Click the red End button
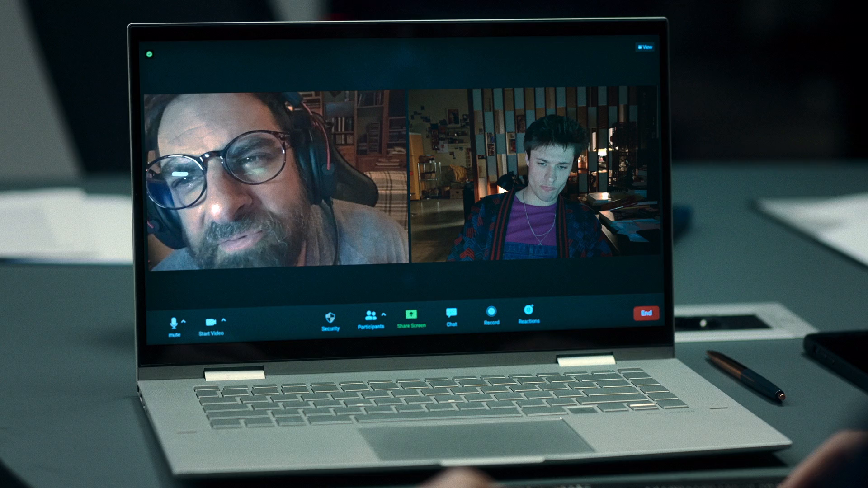The image size is (868, 488). pyautogui.click(x=646, y=313)
